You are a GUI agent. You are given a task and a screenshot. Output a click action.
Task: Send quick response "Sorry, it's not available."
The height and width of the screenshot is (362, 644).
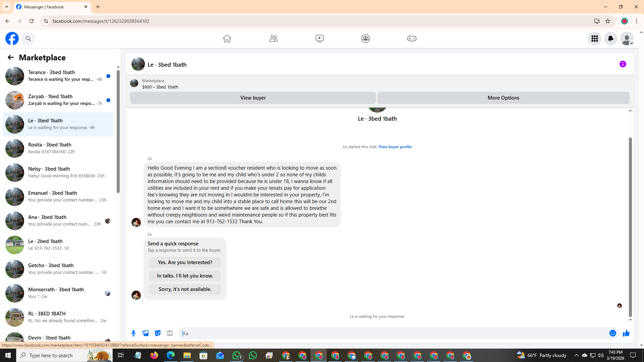pos(185,289)
